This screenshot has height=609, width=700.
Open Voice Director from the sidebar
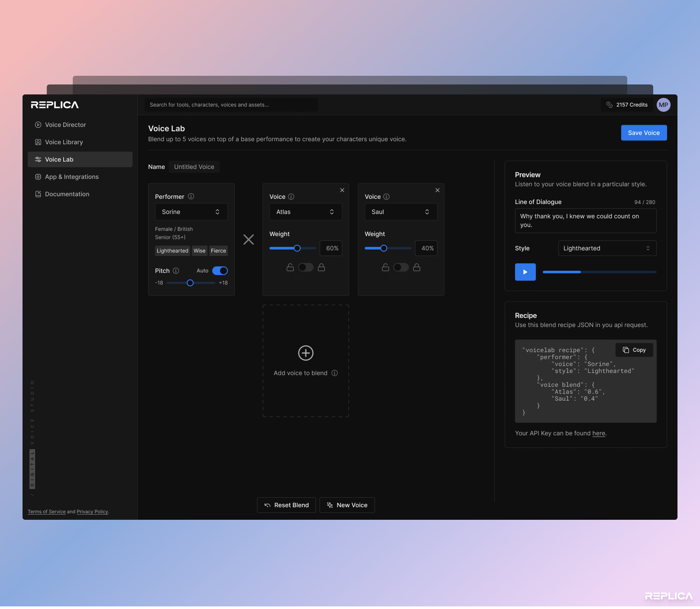point(80,125)
